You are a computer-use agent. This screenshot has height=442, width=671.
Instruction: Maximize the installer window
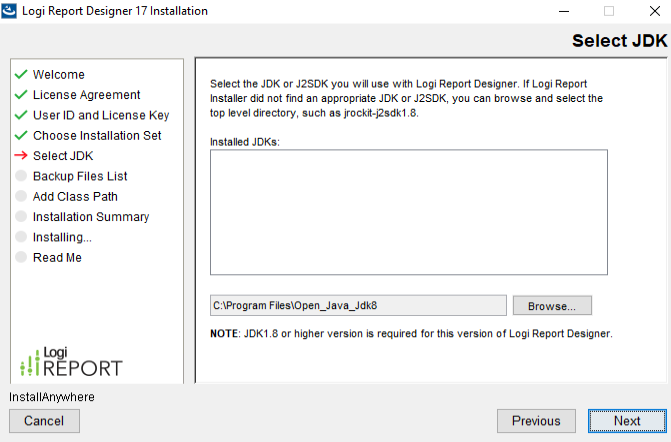[x=608, y=11]
